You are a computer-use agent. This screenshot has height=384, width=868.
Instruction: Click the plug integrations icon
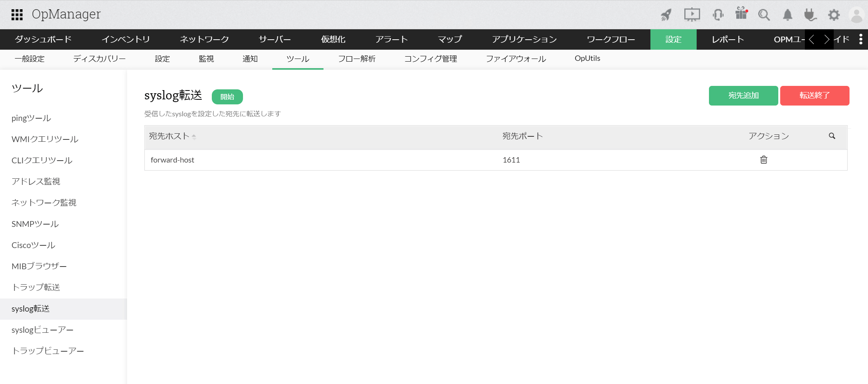pos(810,15)
